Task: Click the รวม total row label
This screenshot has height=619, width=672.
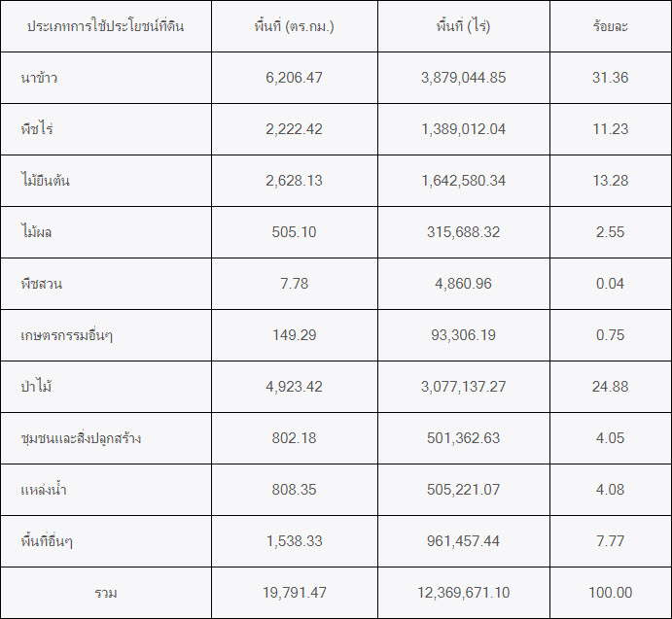Action: pyautogui.click(x=106, y=593)
